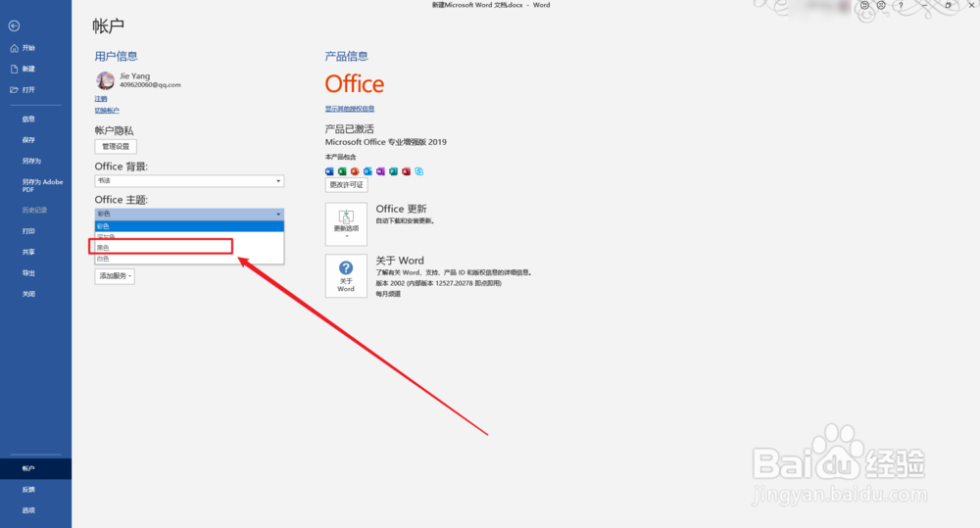Choose 另存为 Adobe PDF in the sidebar
The height and width of the screenshot is (528, 980).
click(x=42, y=185)
